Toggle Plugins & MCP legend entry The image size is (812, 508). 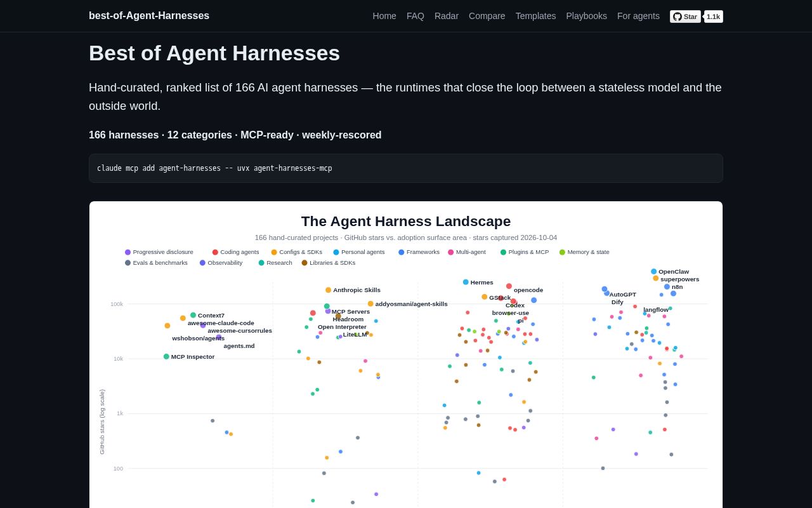coord(525,252)
